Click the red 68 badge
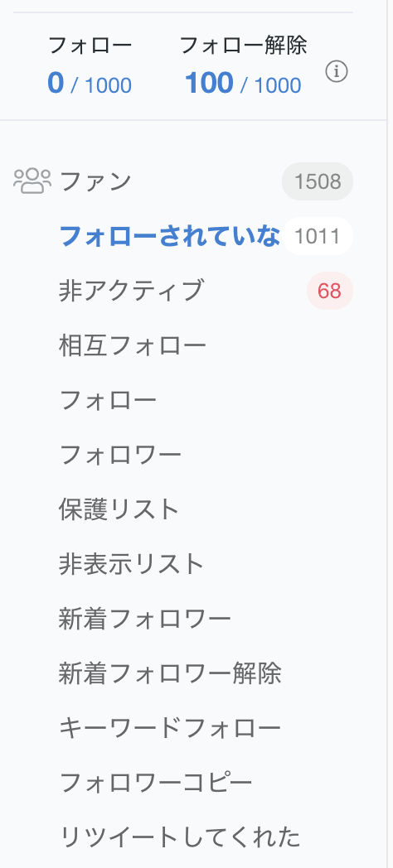Viewport: 393px width, 868px height. (x=330, y=291)
